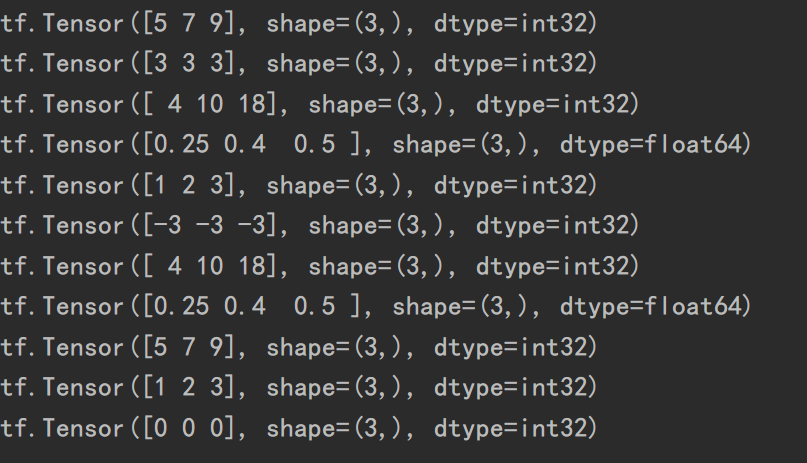Click dtype=int32 on the [-3 -3 -3] line
The width and height of the screenshot is (807, 463).
(553, 226)
